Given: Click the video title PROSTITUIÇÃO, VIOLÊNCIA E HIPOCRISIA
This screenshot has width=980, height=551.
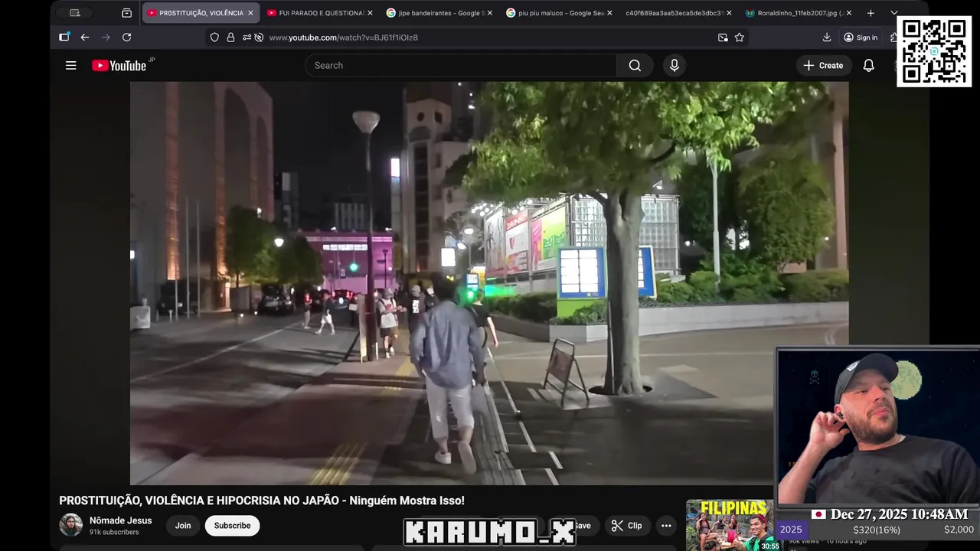Looking at the screenshot, I should pos(262,500).
